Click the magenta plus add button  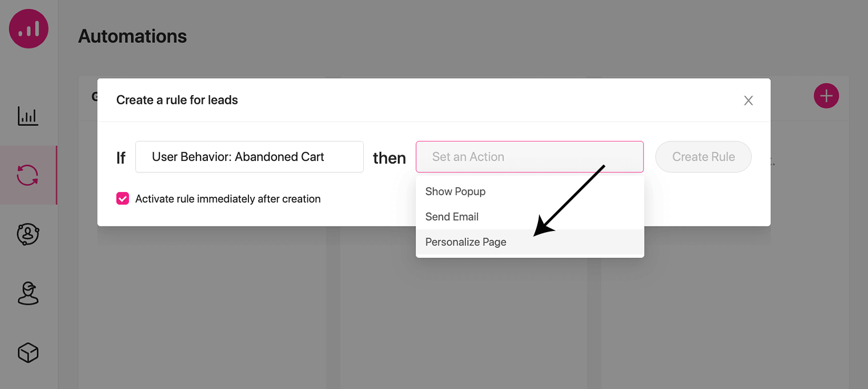(x=826, y=96)
